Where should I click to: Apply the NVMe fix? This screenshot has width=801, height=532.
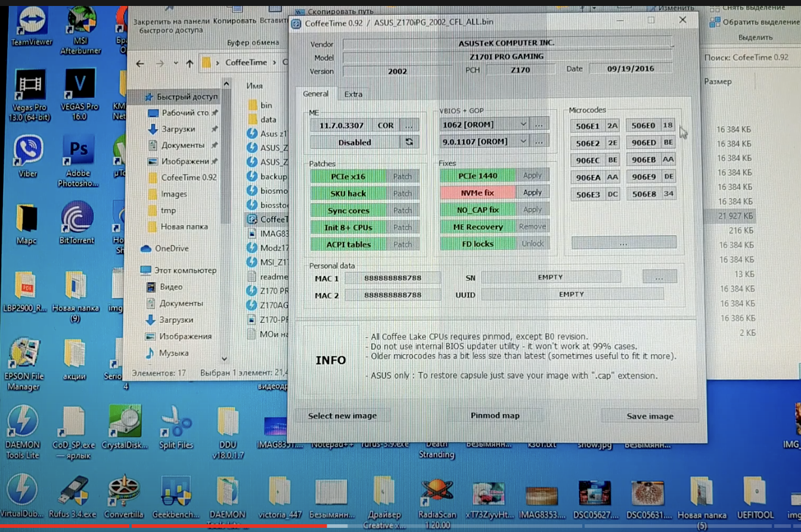pos(532,192)
